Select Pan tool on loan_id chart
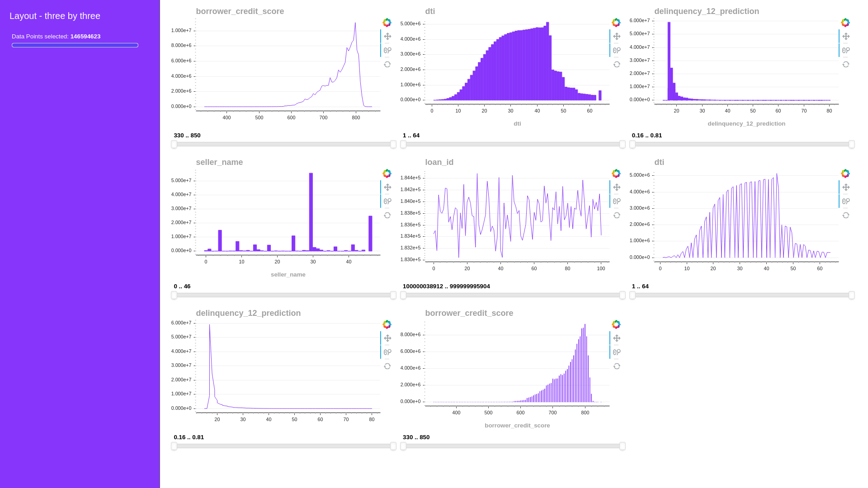The width and height of the screenshot is (868, 488). click(617, 188)
